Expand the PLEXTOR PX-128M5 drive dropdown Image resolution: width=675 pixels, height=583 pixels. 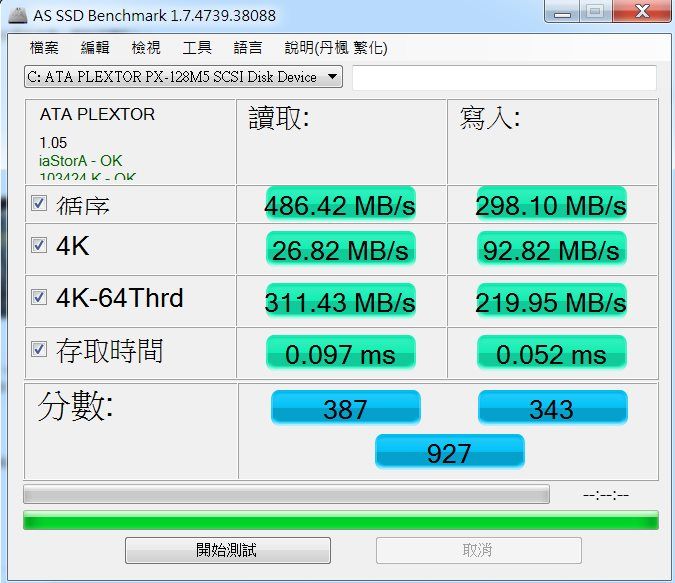(x=332, y=77)
